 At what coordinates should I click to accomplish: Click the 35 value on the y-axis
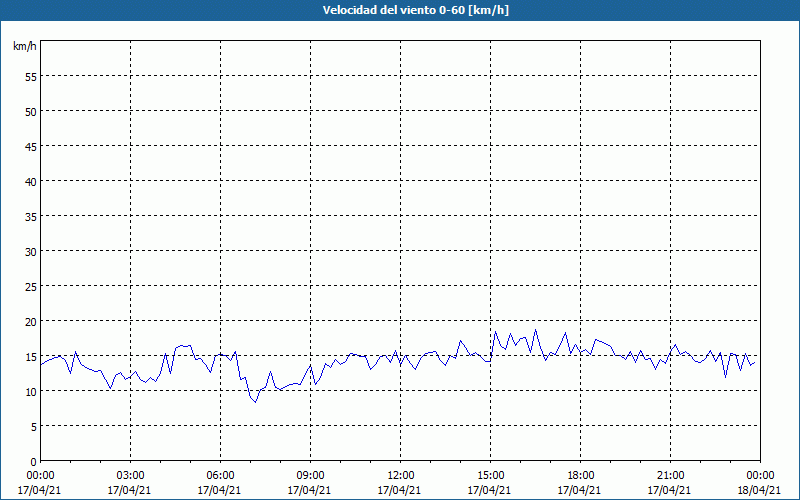(31, 217)
